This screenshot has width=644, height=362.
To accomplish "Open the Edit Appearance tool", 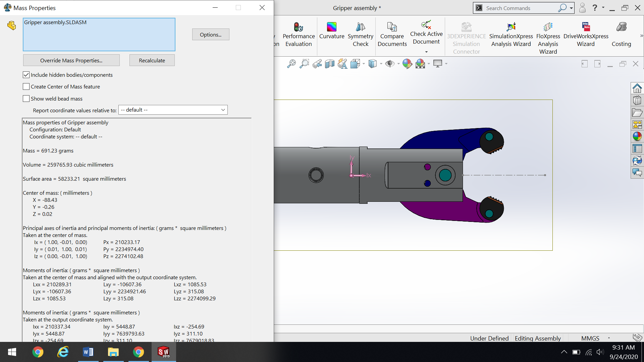I will click(407, 64).
